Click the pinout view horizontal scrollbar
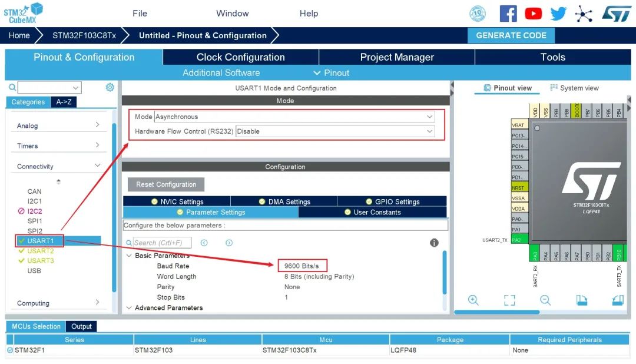This screenshot has width=636, height=364. (496, 312)
